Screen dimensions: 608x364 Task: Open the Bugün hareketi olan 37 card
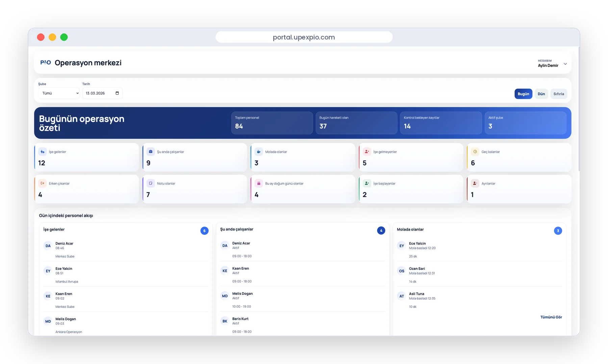point(356,123)
